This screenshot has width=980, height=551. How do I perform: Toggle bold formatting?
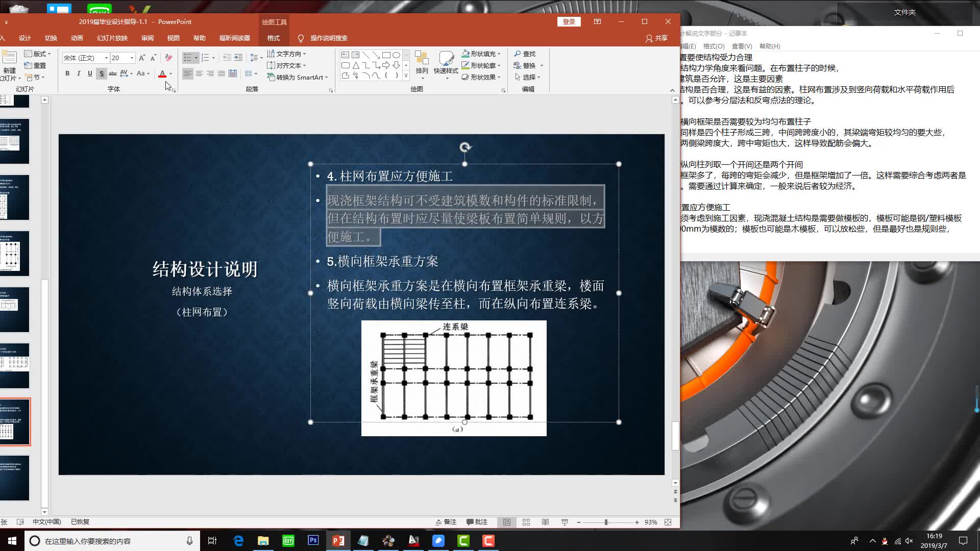pyautogui.click(x=67, y=73)
